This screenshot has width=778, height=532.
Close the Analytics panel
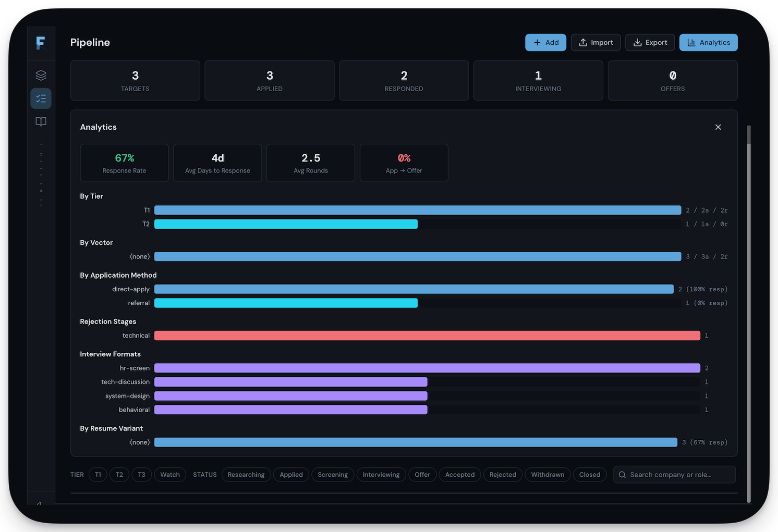pyautogui.click(x=718, y=127)
